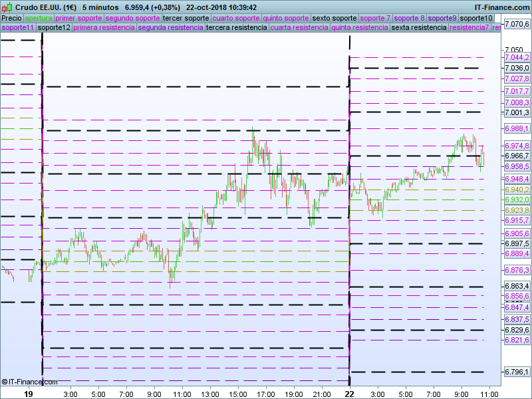Click the © IT-Finance.com watermark at bottom left

(29, 382)
